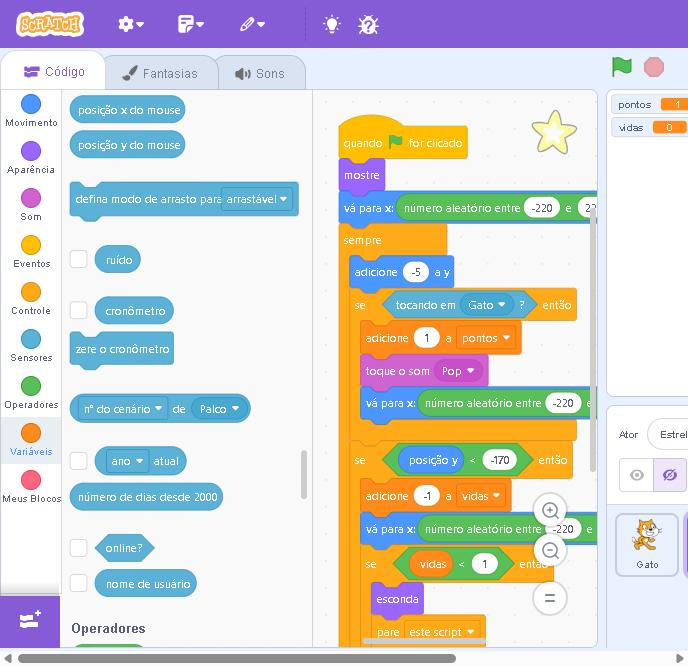
Task: Switch to the Fantasias tab
Action: pyautogui.click(x=161, y=73)
